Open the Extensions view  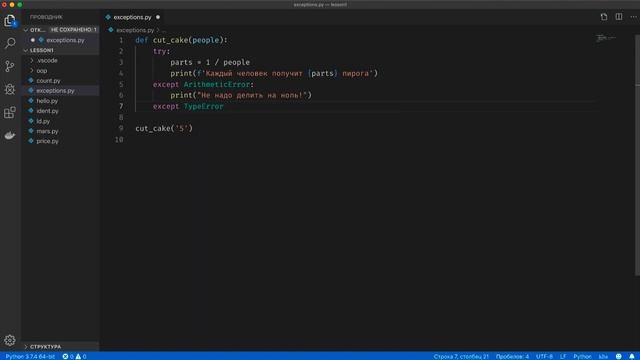click(10, 112)
